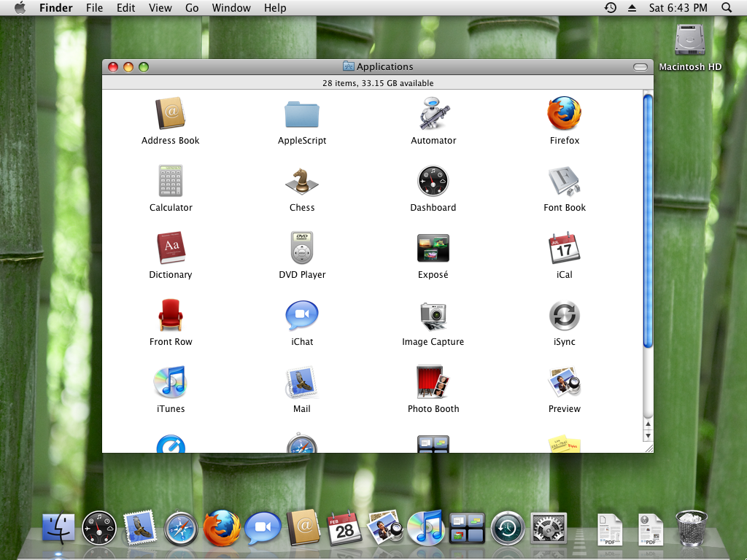Viewport: 747px width, 560px height.
Task: Select the Front Row red chair icon
Action: pyautogui.click(x=171, y=315)
